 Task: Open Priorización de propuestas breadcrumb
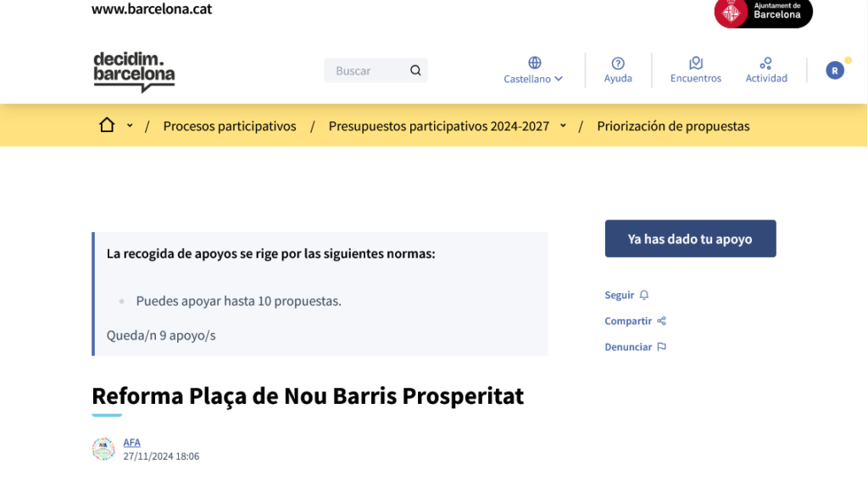(673, 126)
